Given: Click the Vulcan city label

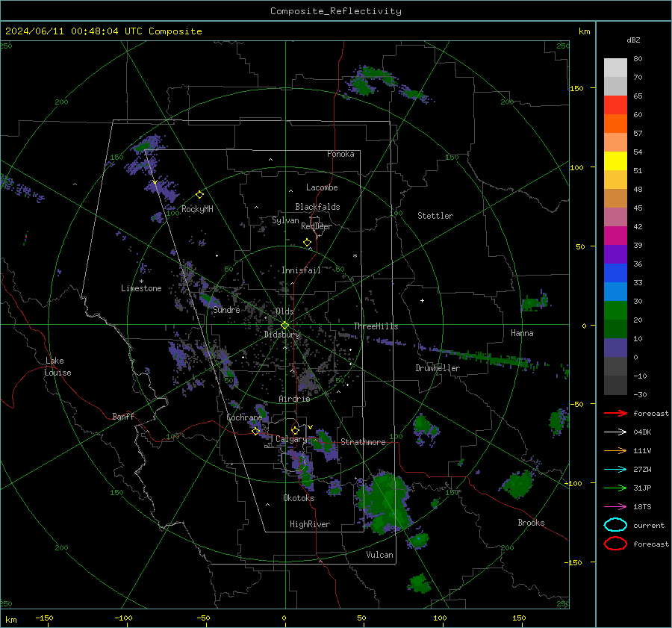Looking at the screenshot, I should (379, 555).
